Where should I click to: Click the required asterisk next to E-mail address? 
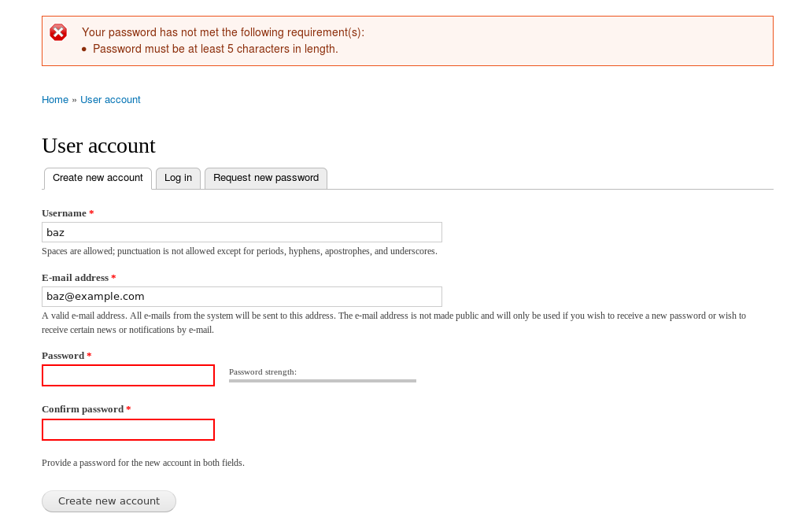(x=113, y=277)
